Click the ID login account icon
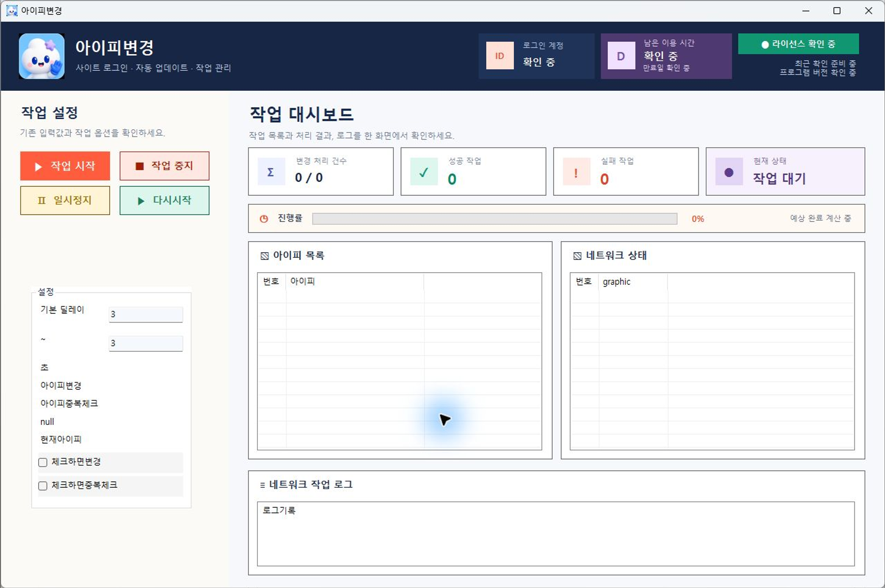 click(499, 56)
